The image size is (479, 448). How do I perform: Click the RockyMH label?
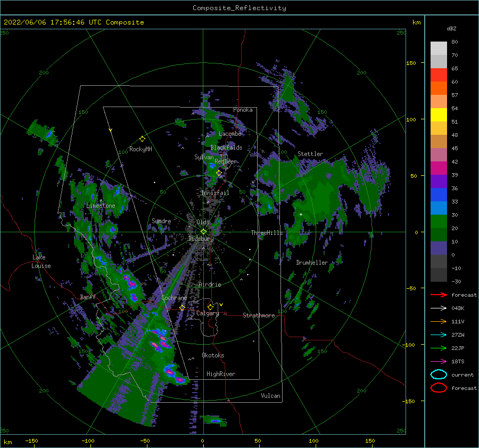pyautogui.click(x=141, y=149)
